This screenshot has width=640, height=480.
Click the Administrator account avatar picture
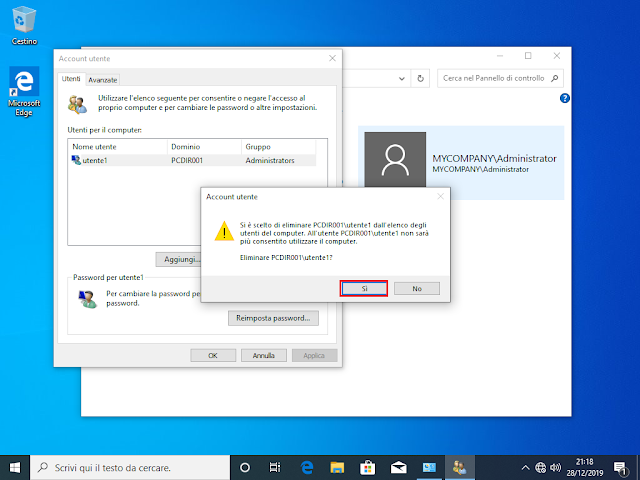click(x=395, y=159)
